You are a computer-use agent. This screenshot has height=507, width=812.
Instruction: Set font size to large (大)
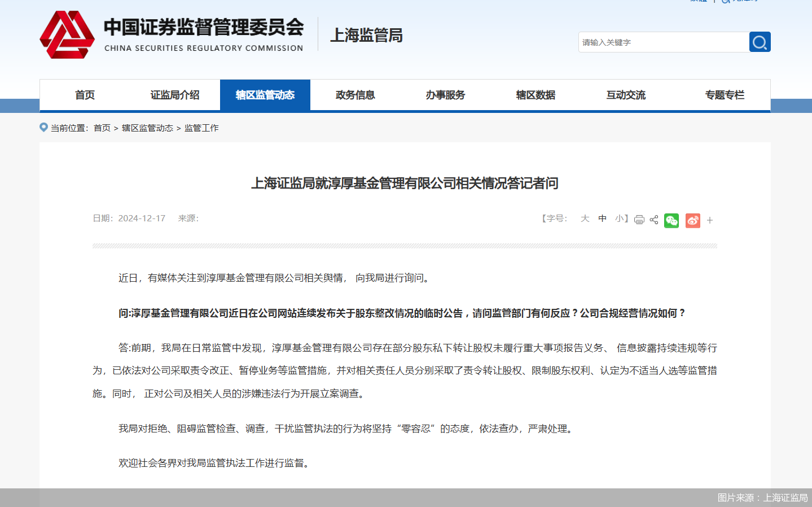(585, 218)
